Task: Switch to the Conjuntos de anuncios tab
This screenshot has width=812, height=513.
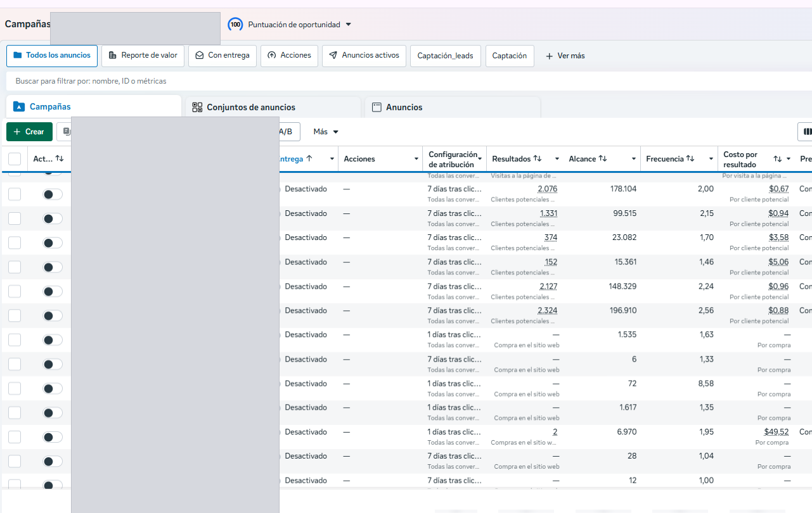Action: [x=273, y=107]
